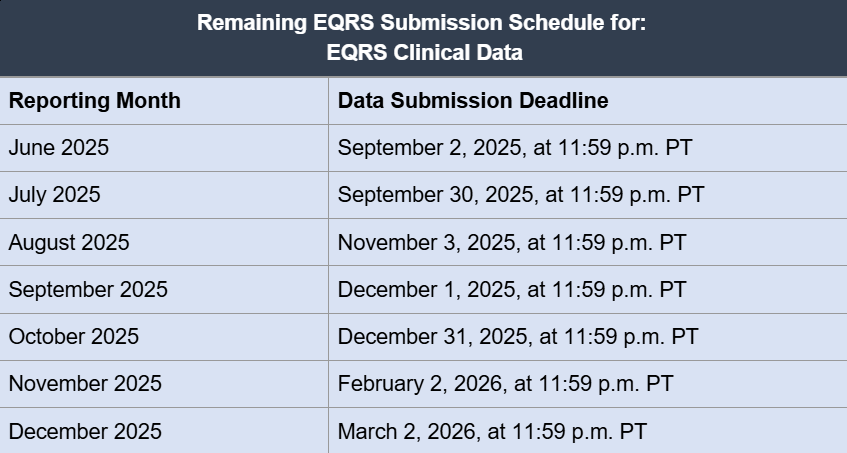Select the 'July 2025' reporting month cell
The image size is (847, 453).
[x=55, y=195]
